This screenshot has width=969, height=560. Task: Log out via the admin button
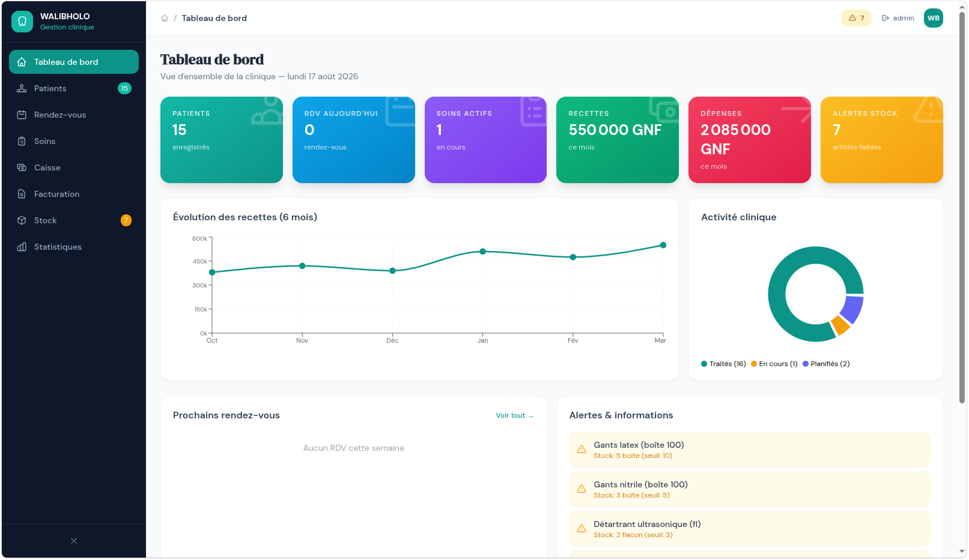click(x=898, y=18)
